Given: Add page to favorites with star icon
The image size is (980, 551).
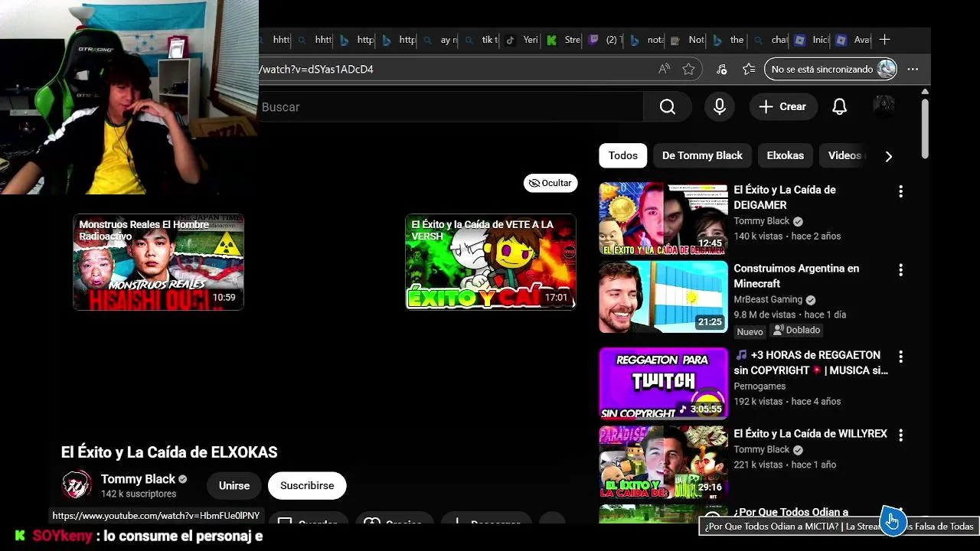Looking at the screenshot, I should click(x=688, y=69).
